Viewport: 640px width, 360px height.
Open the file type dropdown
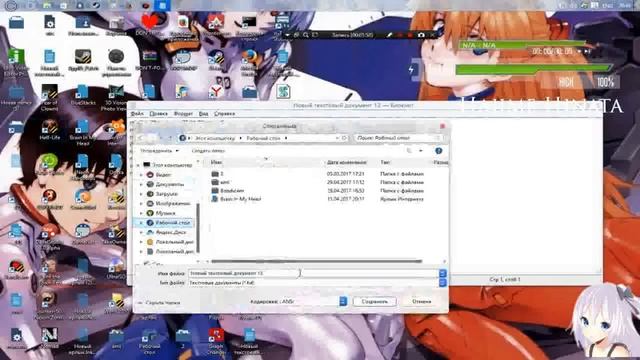pos(442,282)
